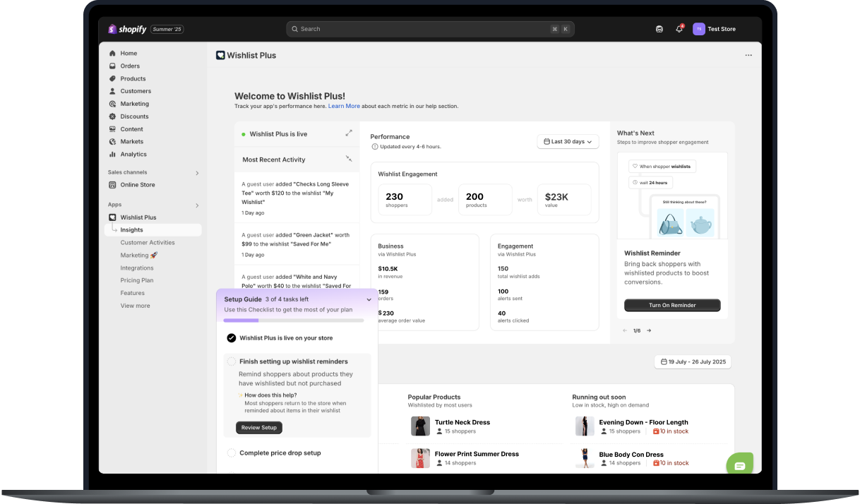The width and height of the screenshot is (860, 504).
Task: Open Features in the sidebar
Action: [x=133, y=293]
